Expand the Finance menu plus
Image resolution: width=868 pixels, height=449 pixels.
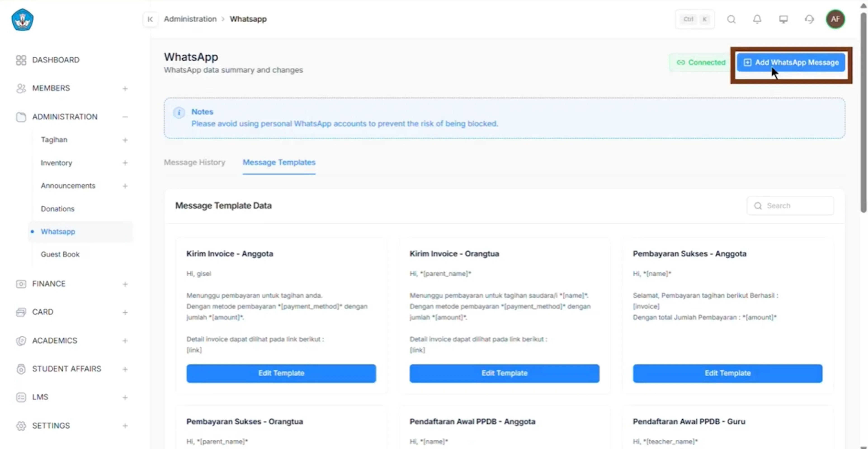coord(125,284)
